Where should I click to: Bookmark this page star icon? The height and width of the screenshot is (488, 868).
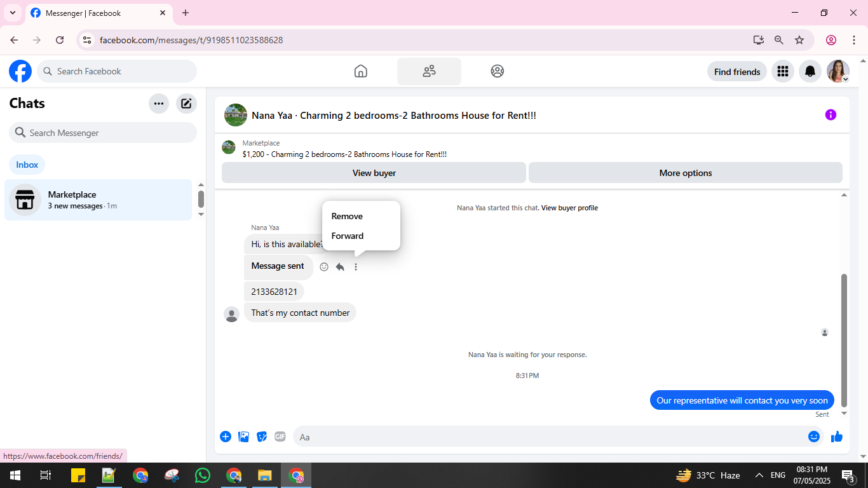click(799, 40)
